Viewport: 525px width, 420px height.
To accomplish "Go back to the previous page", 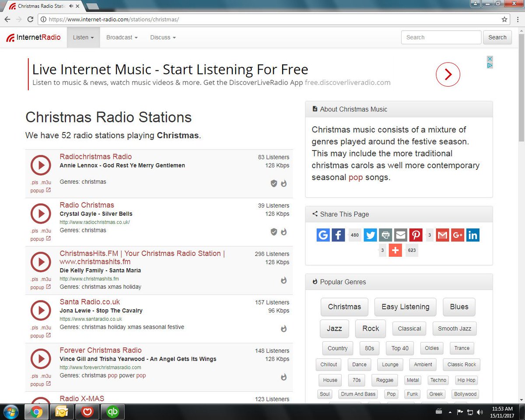I will tap(7, 19).
